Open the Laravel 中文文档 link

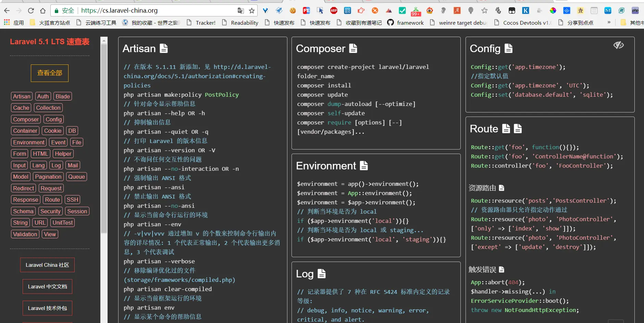(x=47, y=286)
